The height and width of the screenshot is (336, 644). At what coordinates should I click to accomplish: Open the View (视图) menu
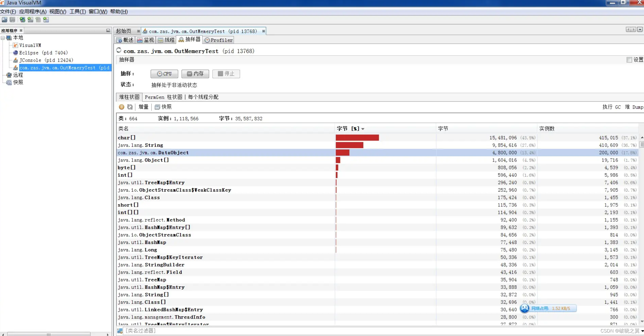click(57, 11)
